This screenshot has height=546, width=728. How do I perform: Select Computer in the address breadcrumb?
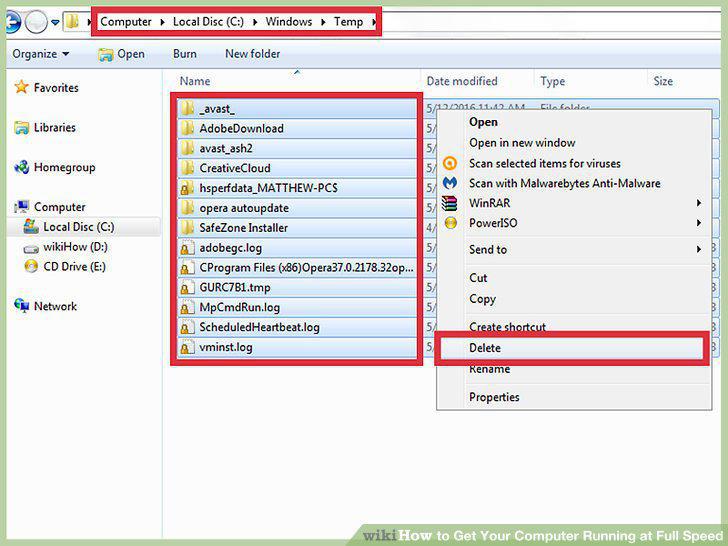coord(126,22)
